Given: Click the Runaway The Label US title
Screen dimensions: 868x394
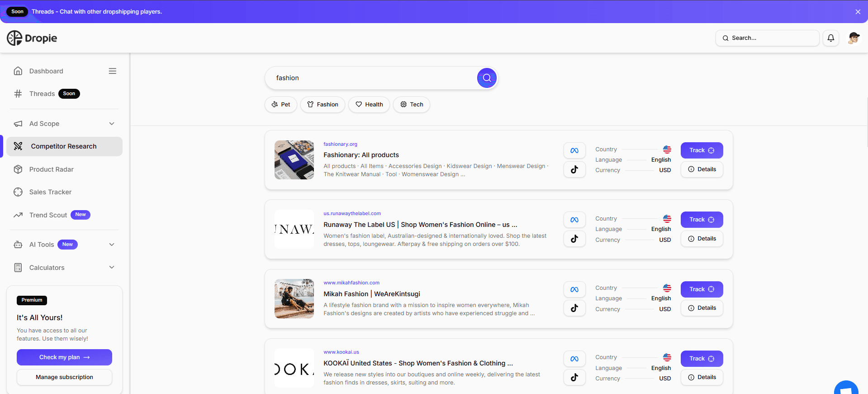Looking at the screenshot, I should coord(420,225).
